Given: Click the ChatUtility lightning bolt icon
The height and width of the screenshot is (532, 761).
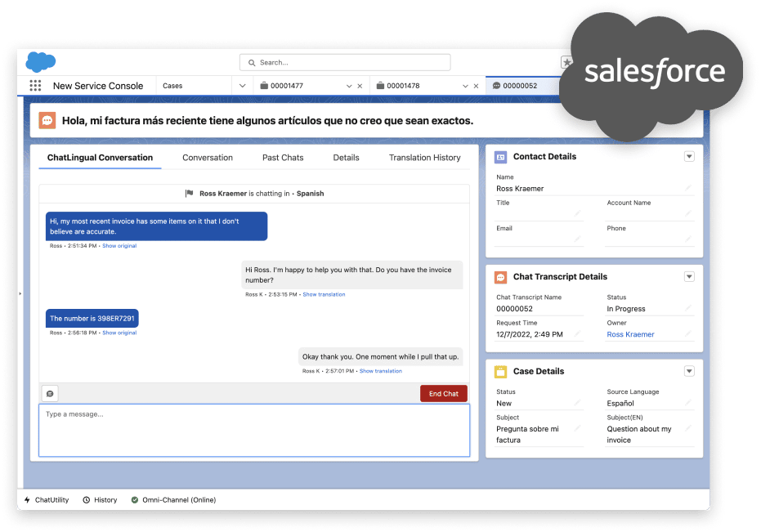Looking at the screenshot, I should pyautogui.click(x=27, y=499).
